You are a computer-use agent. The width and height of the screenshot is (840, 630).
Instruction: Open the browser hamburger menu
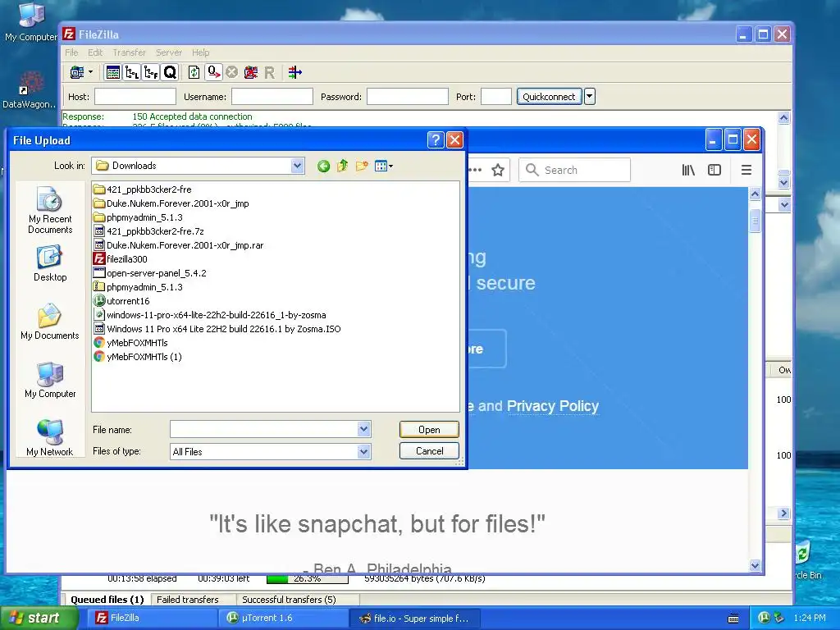[x=746, y=171]
